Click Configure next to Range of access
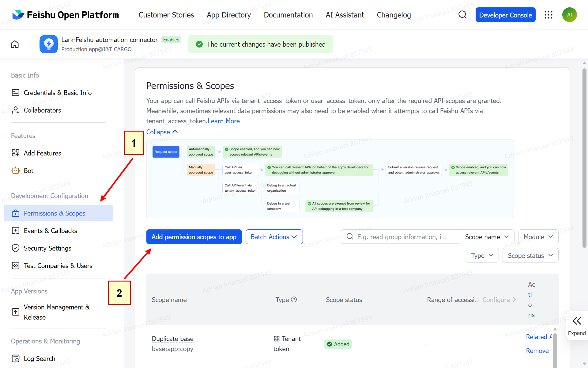 tap(499, 300)
